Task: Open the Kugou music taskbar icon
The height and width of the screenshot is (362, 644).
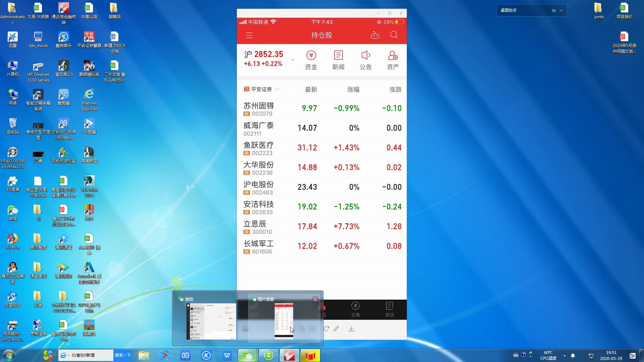Action: tap(206, 355)
